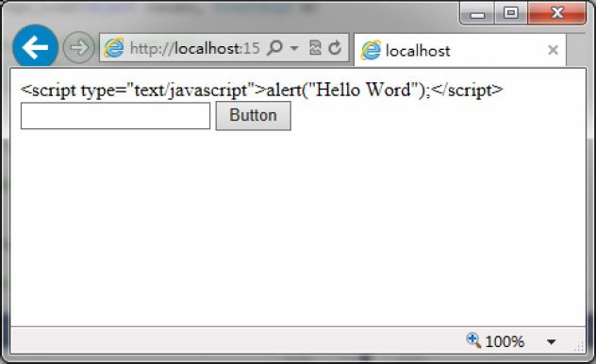Click the "Button" button
596x364 pixels.
pyautogui.click(x=254, y=116)
